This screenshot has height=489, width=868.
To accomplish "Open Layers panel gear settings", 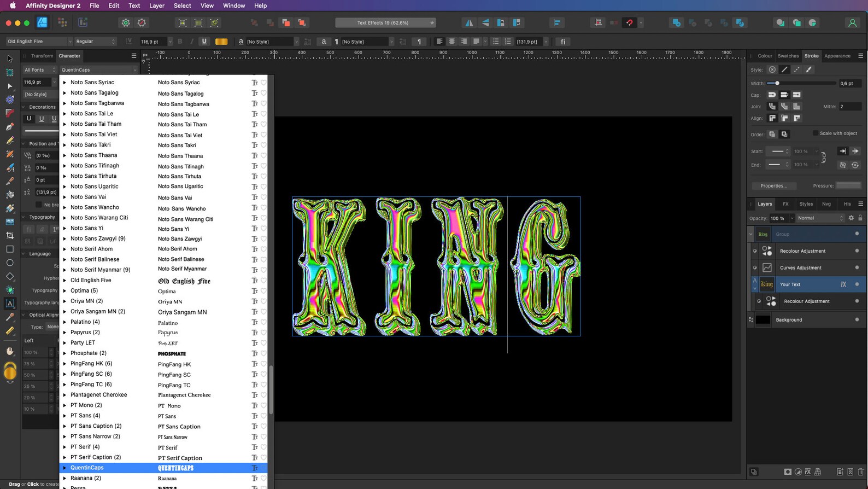I will click(851, 218).
